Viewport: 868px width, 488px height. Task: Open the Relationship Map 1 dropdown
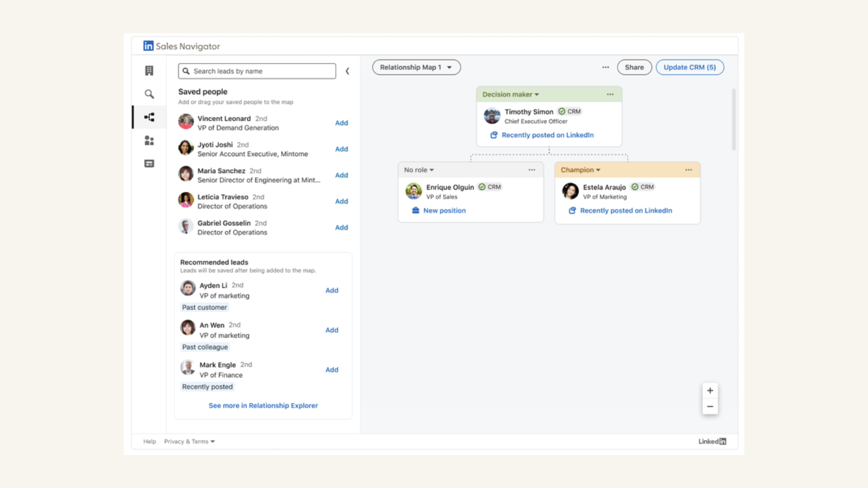coord(416,67)
